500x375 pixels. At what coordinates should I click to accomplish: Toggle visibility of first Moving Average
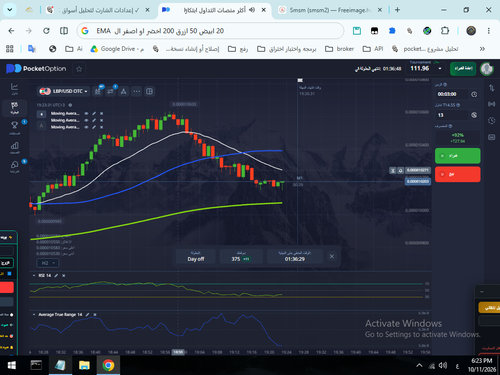[86, 114]
